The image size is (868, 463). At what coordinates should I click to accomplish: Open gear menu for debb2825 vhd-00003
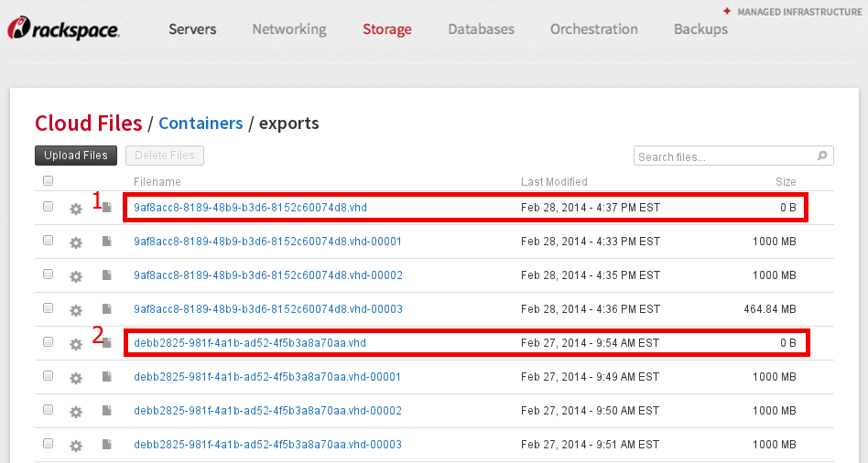[76, 446]
